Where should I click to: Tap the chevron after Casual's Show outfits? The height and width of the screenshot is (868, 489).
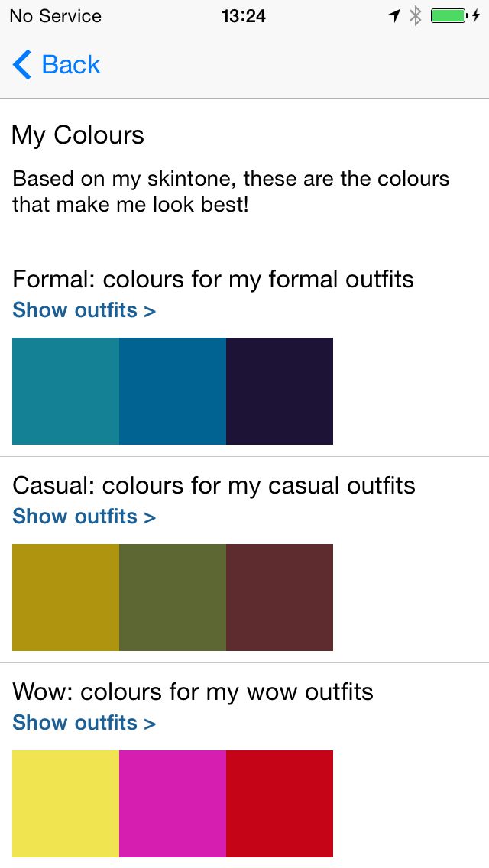click(x=151, y=517)
